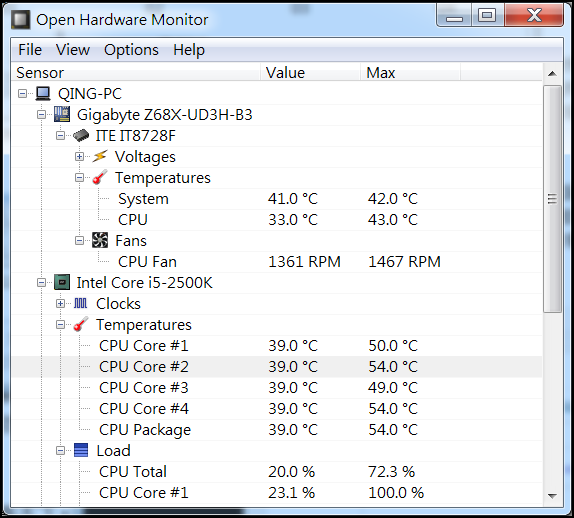
Task: Click the 41.0 °C System value
Action: pos(292,199)
